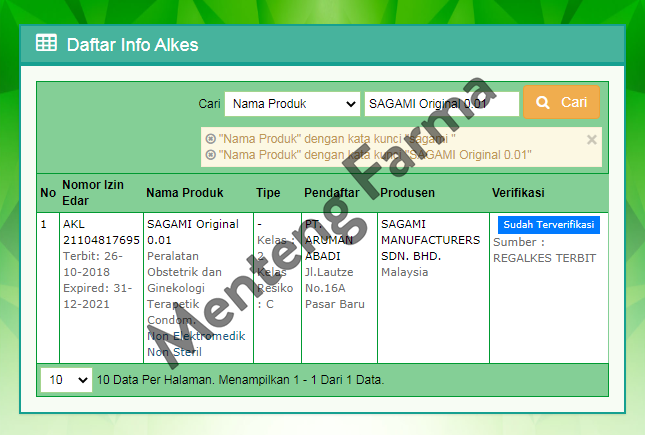The width and height of the screenshot is (645, 435).
Task: Click the search keyword input field
Action: 441,104
